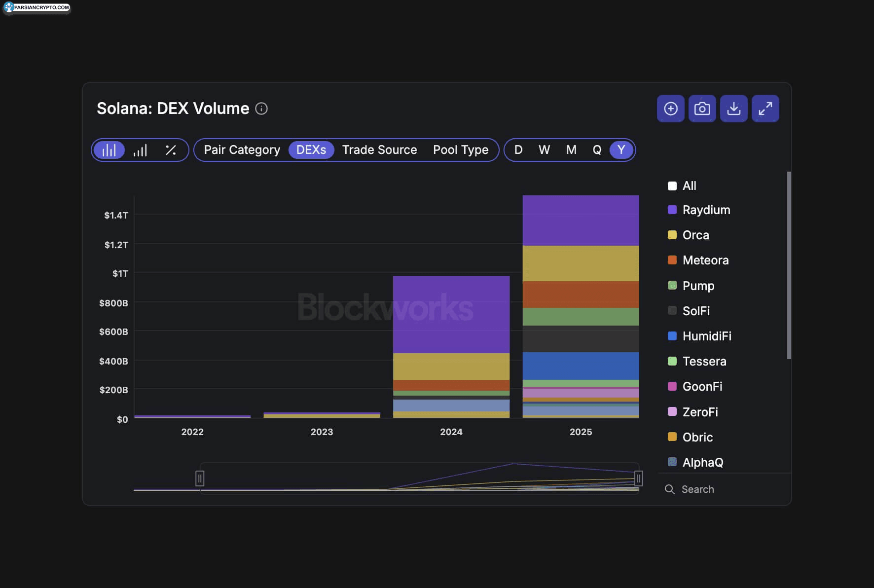Toggle Meteora series visibility
This screenshot has width=874, height=588.
pos(698,260)
